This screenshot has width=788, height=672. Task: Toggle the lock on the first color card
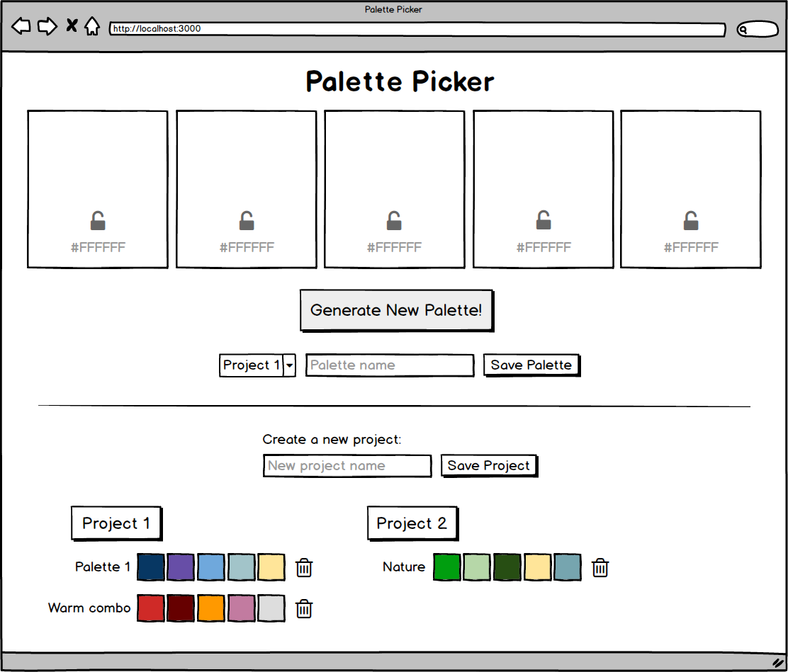click(x=98, y=220)
